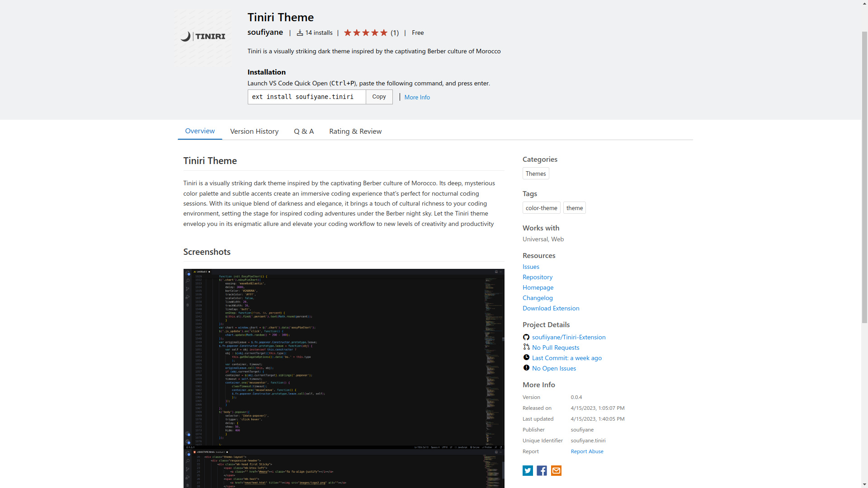Viewport: 868px width, 488px height.
Task: Click the installs download icon
Action: pos(300,33)
